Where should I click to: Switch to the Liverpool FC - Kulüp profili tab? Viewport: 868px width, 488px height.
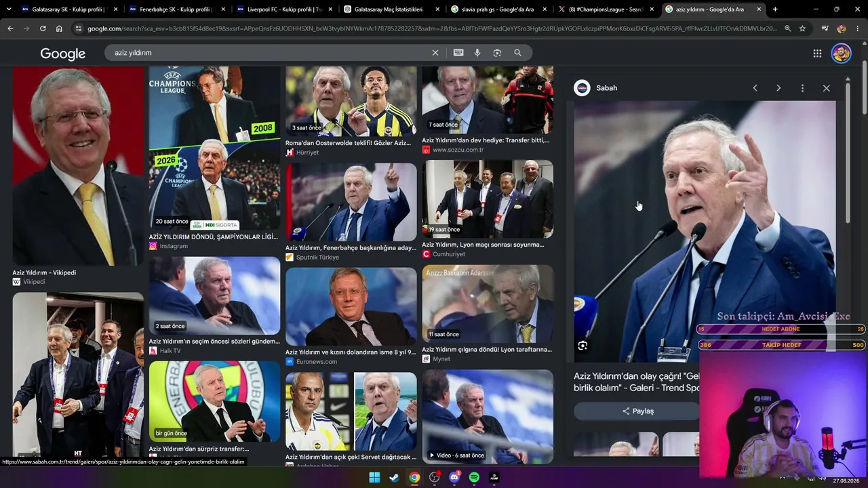pos(284,9)
